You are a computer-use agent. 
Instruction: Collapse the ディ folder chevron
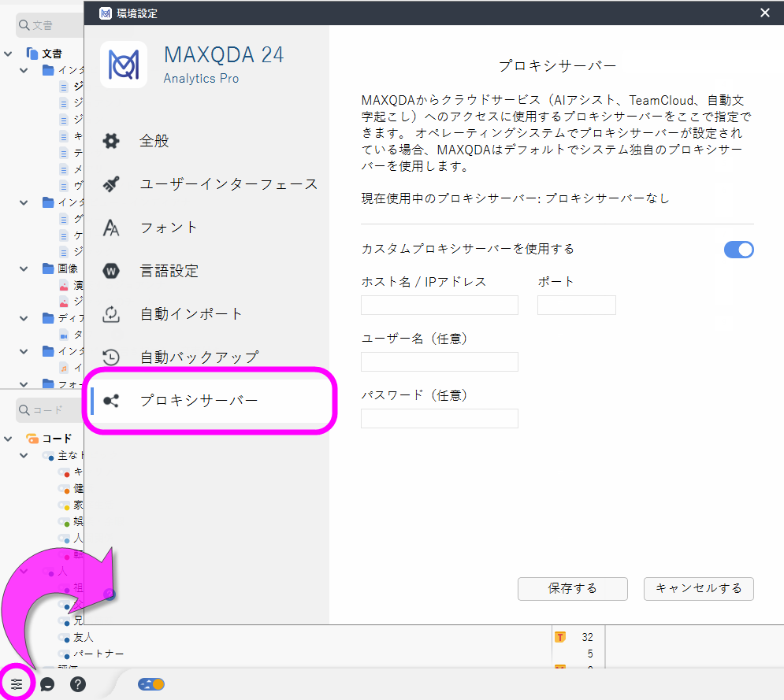(24, 318)
